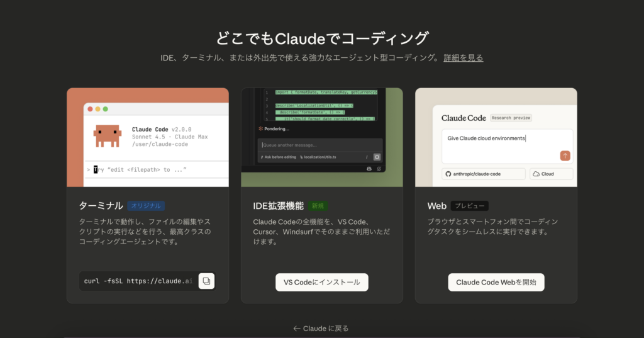This screenshot has width=644, height=338.
Task: Open the 詳細を見る link
Action: [463, 58]
